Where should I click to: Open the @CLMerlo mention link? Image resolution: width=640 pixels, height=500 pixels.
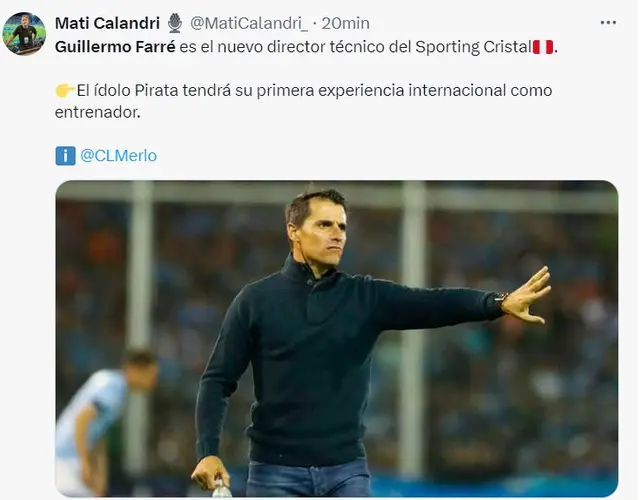[118, 155]
